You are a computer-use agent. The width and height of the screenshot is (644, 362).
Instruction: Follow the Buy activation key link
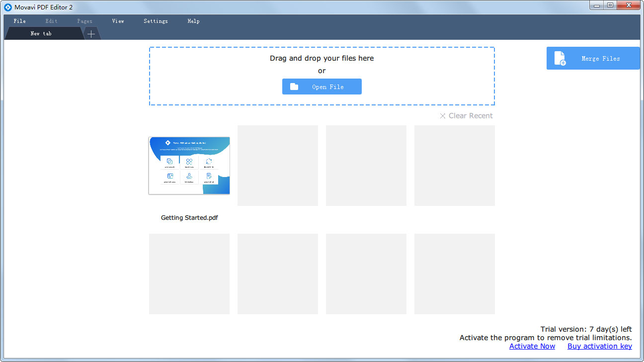pyautogui.click(x=600, y=346)
